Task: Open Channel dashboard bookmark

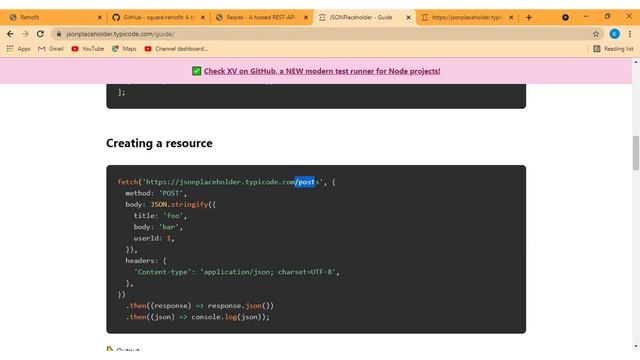Action: pyautogui.click(x=176, y=49)
